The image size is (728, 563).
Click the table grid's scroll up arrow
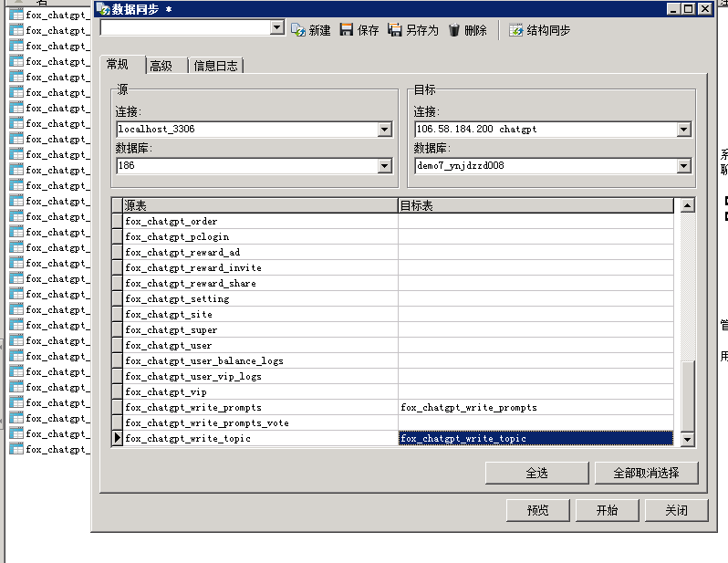(687, 206)
